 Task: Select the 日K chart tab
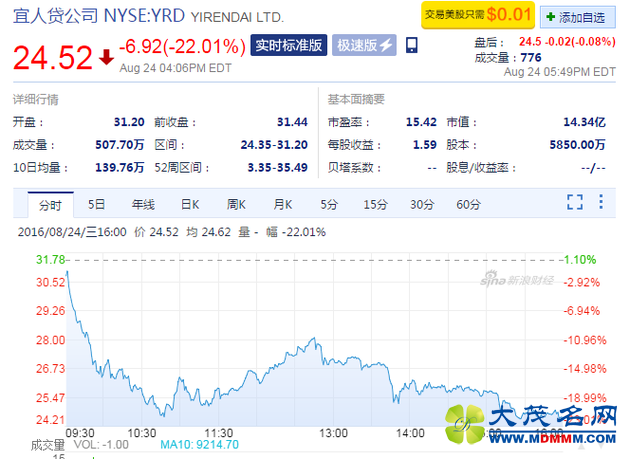[190, 204]
